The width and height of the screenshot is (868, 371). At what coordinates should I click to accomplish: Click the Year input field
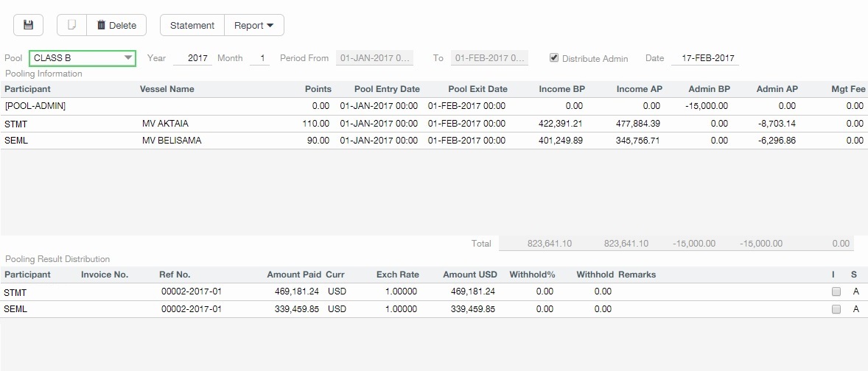tap(193, 58)
